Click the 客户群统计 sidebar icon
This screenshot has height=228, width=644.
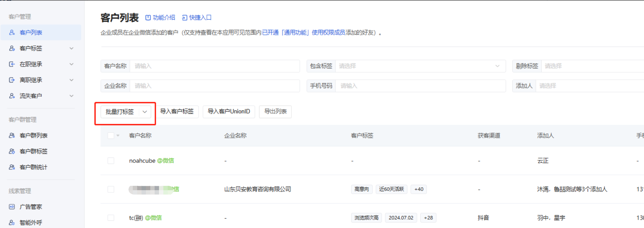point(12,167)
